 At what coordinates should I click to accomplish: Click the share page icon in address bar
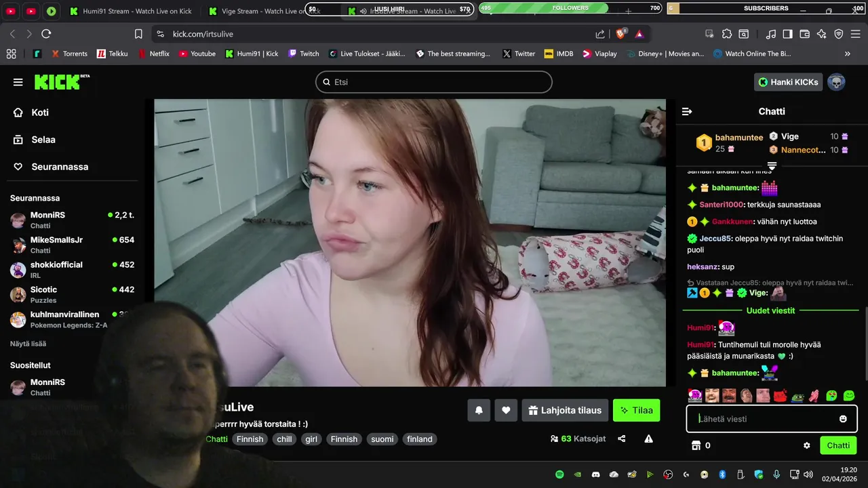tap(600, 34)
